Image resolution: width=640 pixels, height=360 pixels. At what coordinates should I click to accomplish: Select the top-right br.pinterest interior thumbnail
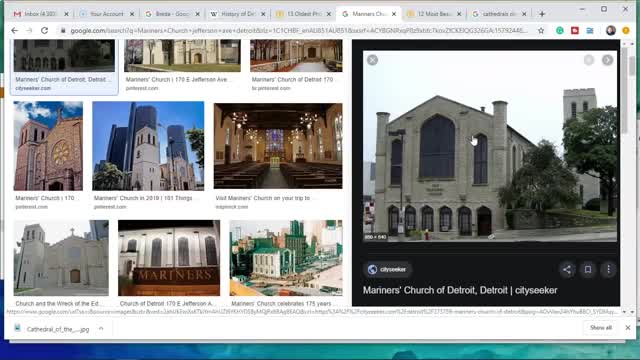tap(296, 56)
